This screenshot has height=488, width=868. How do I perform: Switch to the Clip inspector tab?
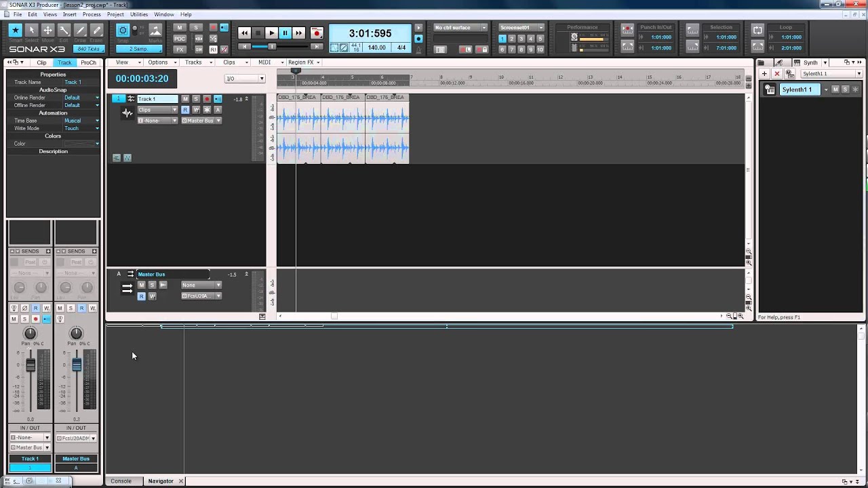click(42, 62)
